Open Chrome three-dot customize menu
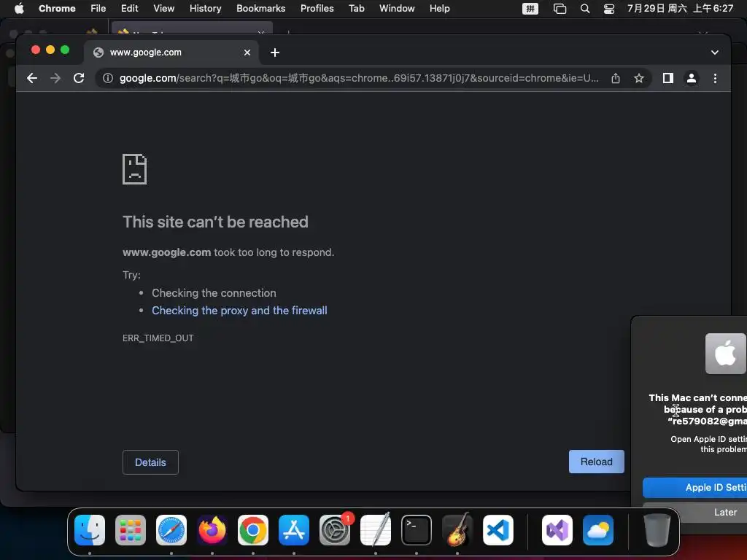Image resolution: width=747 pixels, height=560 pixels. pos(715,78)
